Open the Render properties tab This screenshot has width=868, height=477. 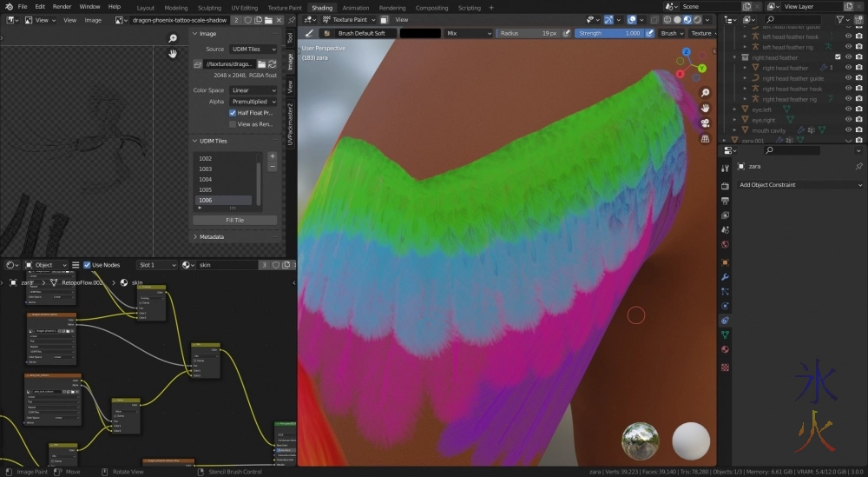[725, 185]
